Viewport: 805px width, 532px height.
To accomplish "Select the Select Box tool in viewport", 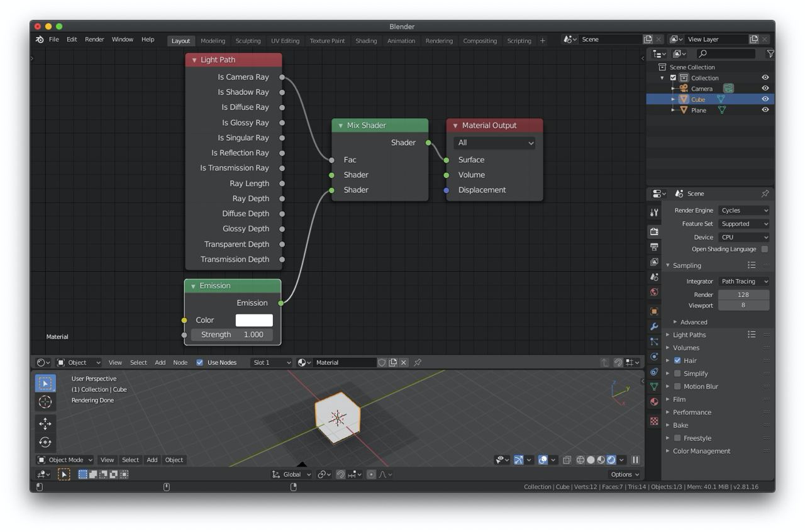I will coord(45,383).
